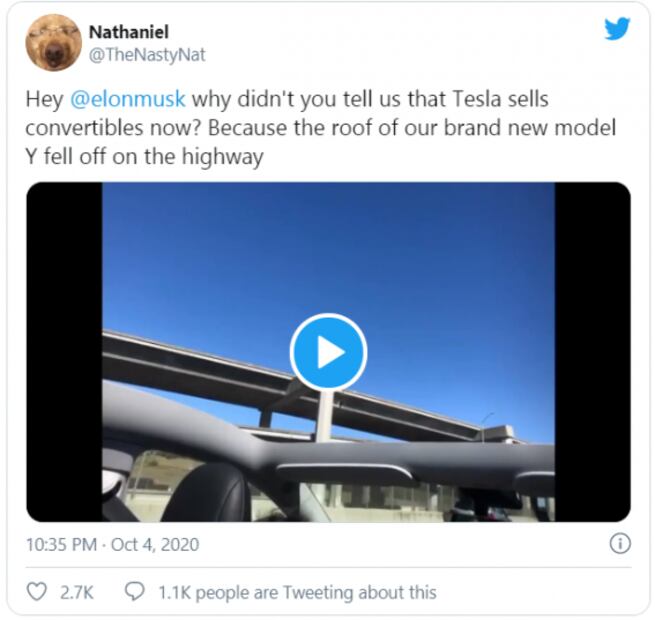This screenshot has height=620, width=655.
Task: Click the Twitter bird logo
Action: [x=617, y=28]
